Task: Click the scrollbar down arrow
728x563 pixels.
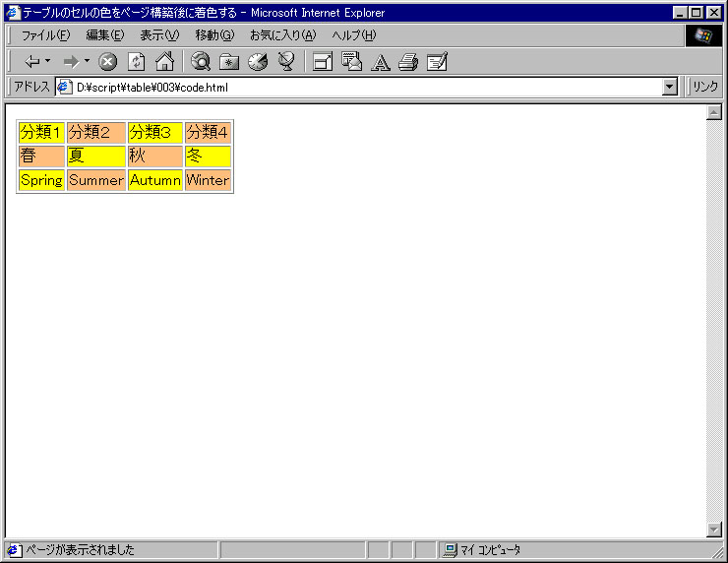Action: click(x=713, y=530)
